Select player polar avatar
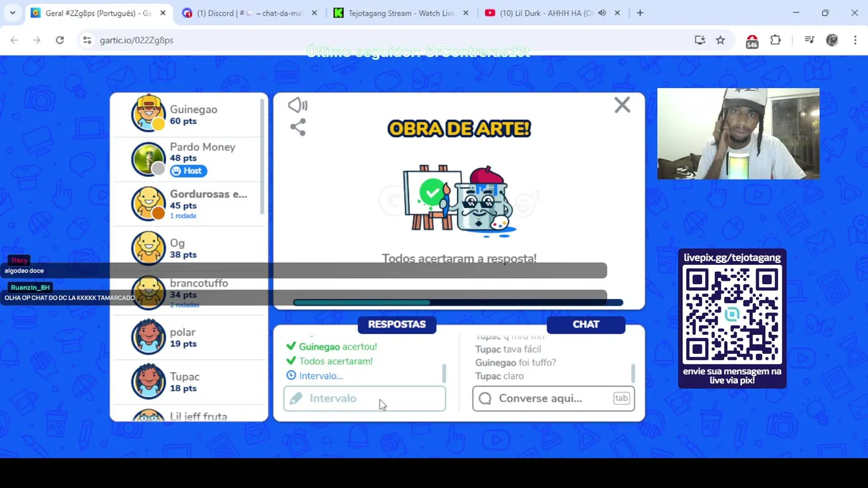The image size is (868, 488). 149,337
